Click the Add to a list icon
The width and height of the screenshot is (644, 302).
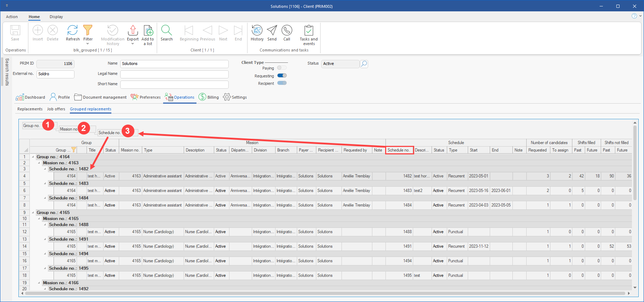pos(148,31)
